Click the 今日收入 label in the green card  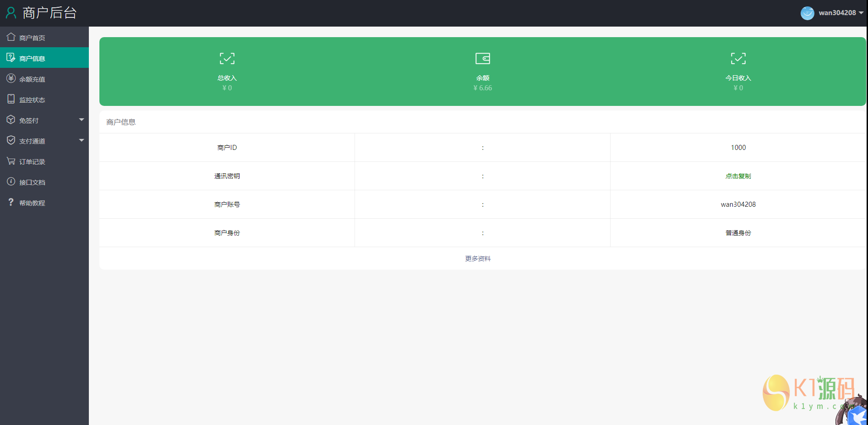(738, 78)
